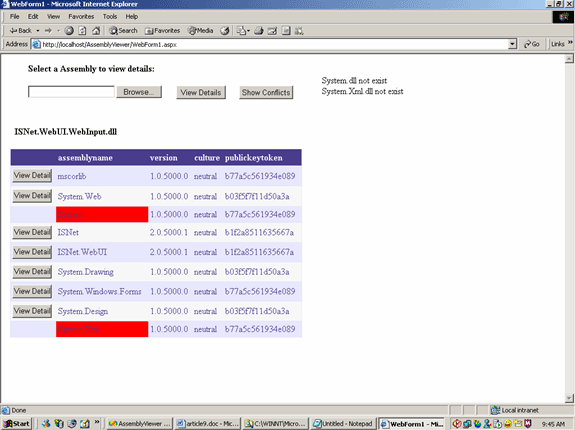Go back with the Back button
This screenshot has height=430, width=575.
[x=21, y=31]
